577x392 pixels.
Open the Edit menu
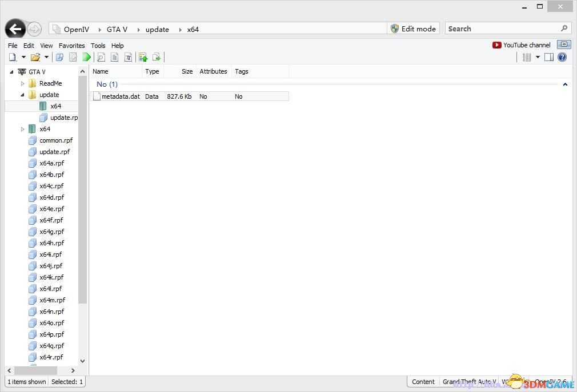(x=29, y=46)
